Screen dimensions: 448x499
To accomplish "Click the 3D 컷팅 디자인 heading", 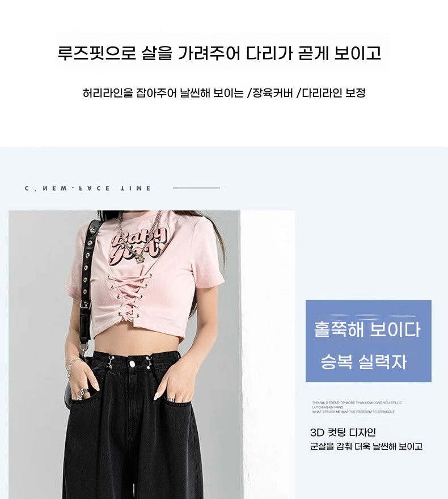I will (x=343, y=432).
